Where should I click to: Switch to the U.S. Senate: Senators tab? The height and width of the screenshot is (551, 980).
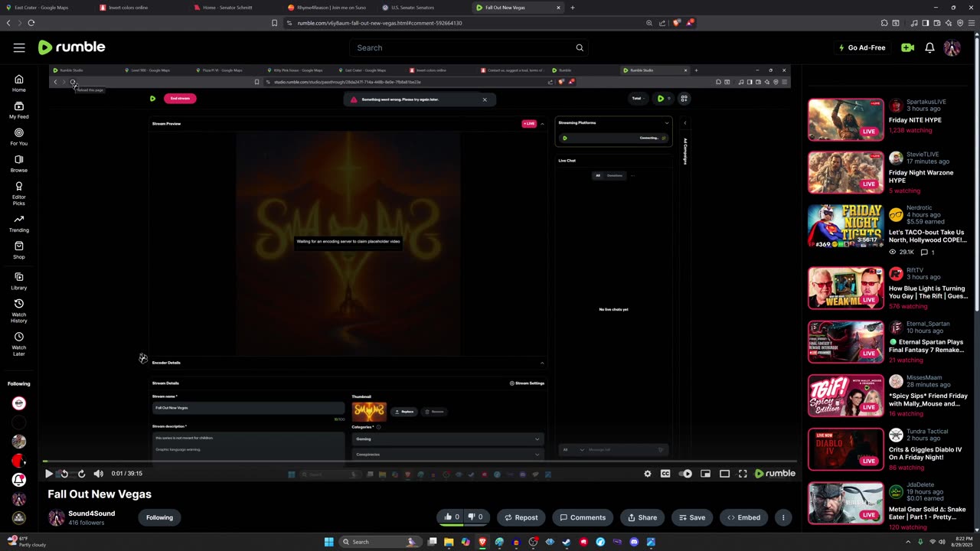[x=422, y=8]
